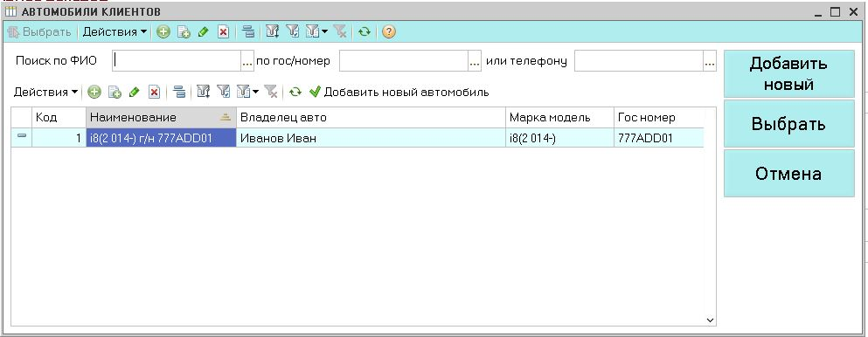Screen dimensions: 868x337
Task: Click ellipsis button of 'или телефону' field
Action: tap(710, 61)
